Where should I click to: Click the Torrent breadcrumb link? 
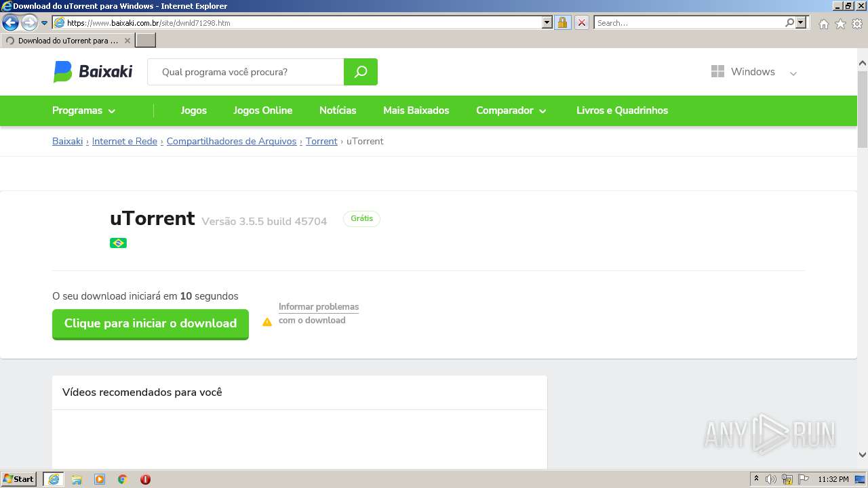(x=321, y=141)
